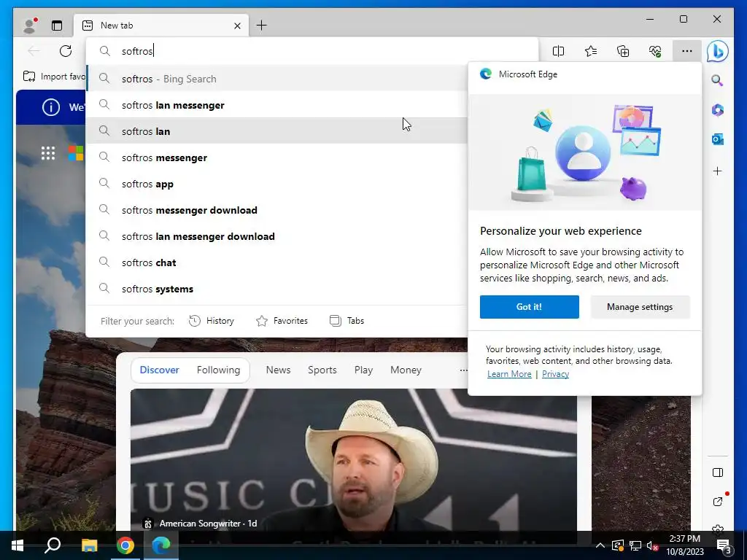
Task: Expand more feed categories ellipsis
Action: point(463,370)
